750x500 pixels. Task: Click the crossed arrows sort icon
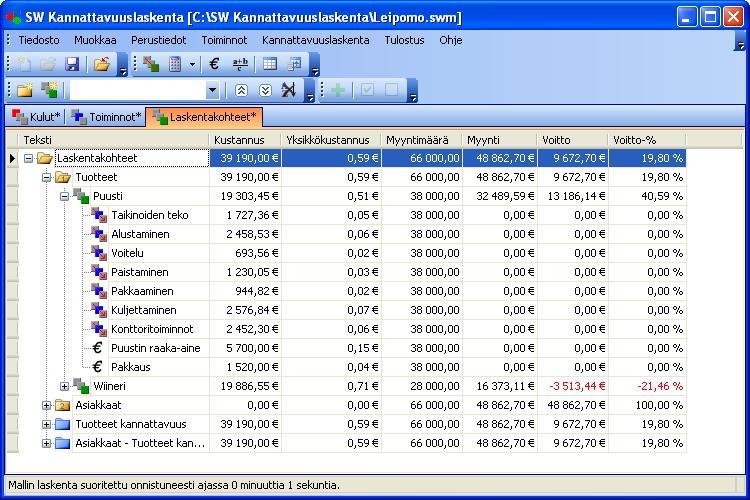coord(289,90)
